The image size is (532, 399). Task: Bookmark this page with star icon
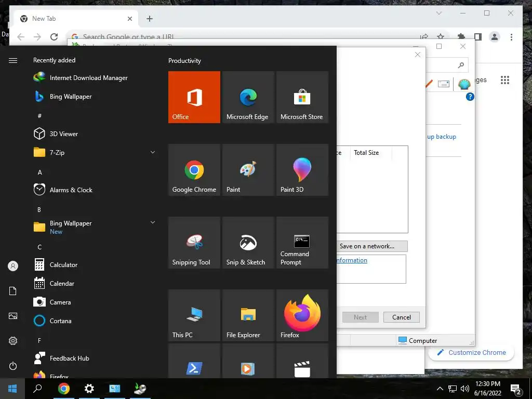[x=441, y=37]
